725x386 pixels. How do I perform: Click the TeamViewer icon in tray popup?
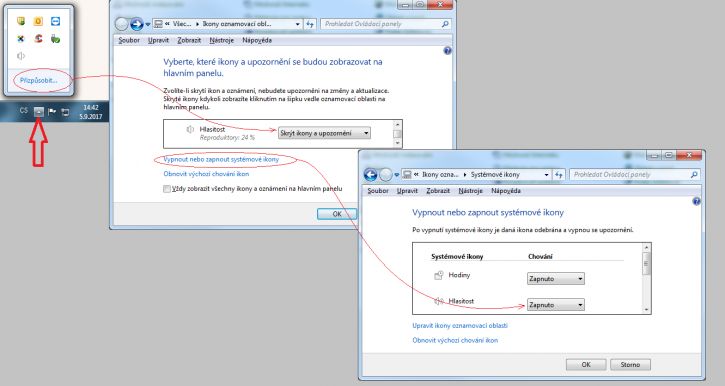click(x=55, y=21)
